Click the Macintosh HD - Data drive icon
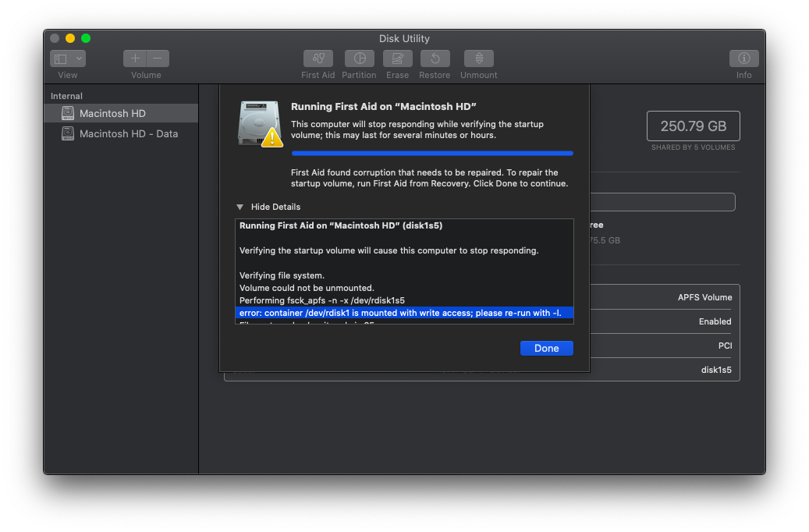The height and width of the screenshot is (532, 809). tap(68, 133)
